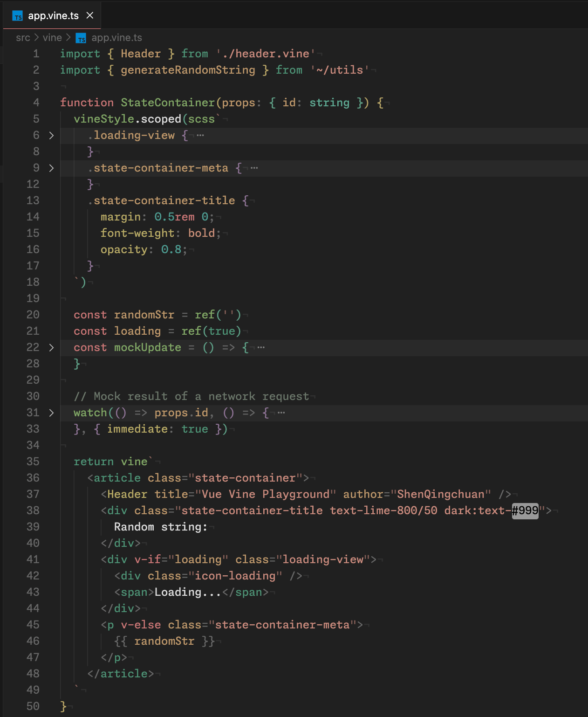Unfold the mockUpdate arrow function

(x=51, y=348)
